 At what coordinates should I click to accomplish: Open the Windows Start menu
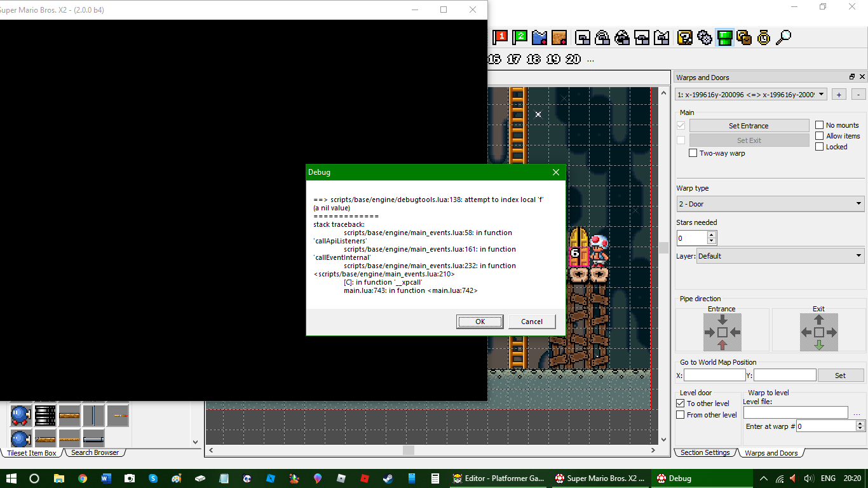point(11,478)
